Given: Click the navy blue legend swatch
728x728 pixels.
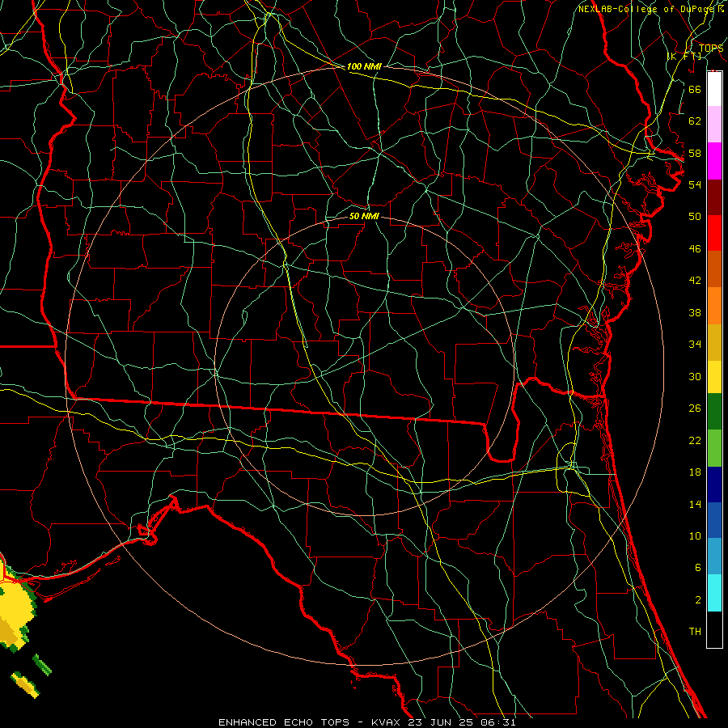Looking at the screenshot, I should (x=714, y=485).
